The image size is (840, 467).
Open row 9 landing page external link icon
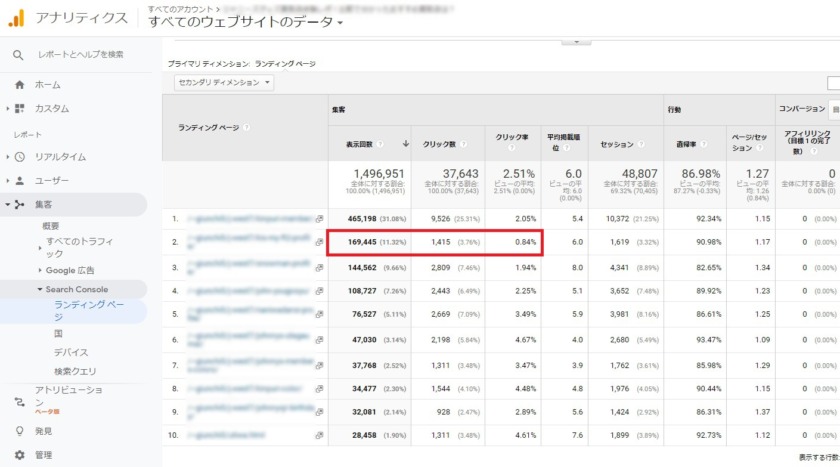(x=319, y=412)
